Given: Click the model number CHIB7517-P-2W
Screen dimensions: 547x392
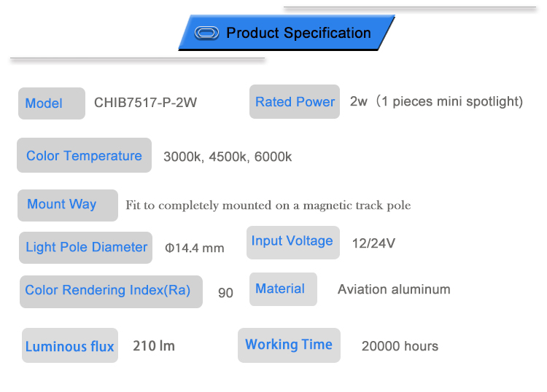Looking at the screenshot, I should point(145,103).
